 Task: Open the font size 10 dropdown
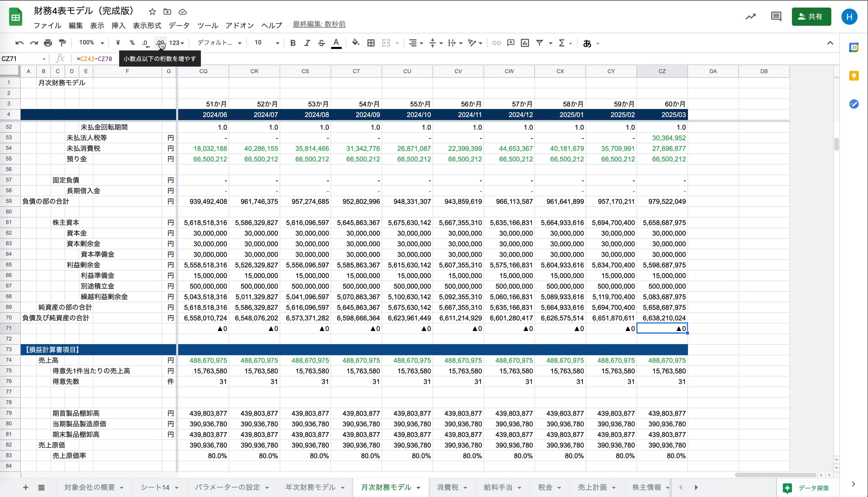pyautogui.click(x=267, y=43)
